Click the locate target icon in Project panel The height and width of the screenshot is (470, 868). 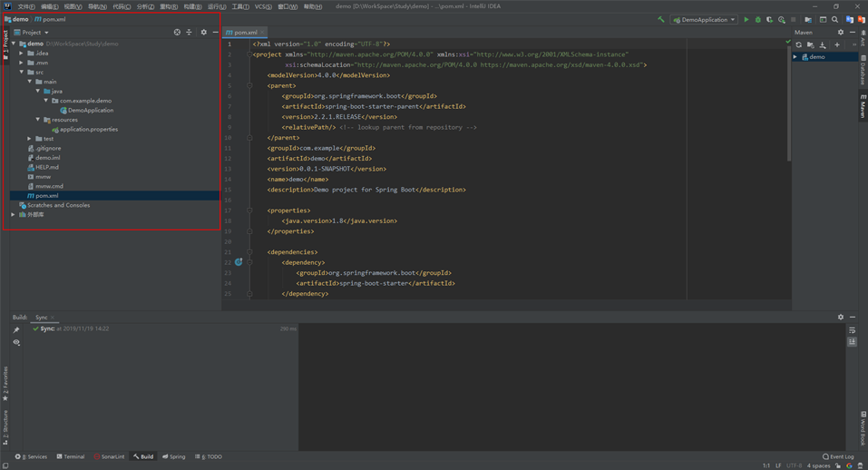(x=177, y=33)
